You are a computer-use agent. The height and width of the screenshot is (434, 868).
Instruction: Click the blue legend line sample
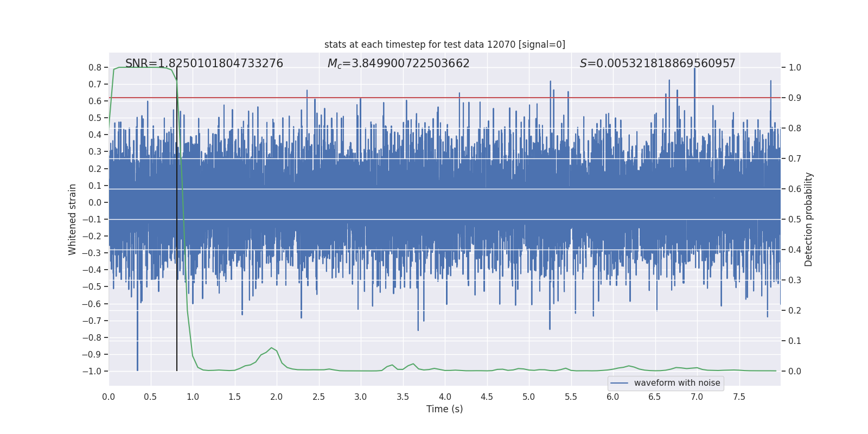click(620, 383)
